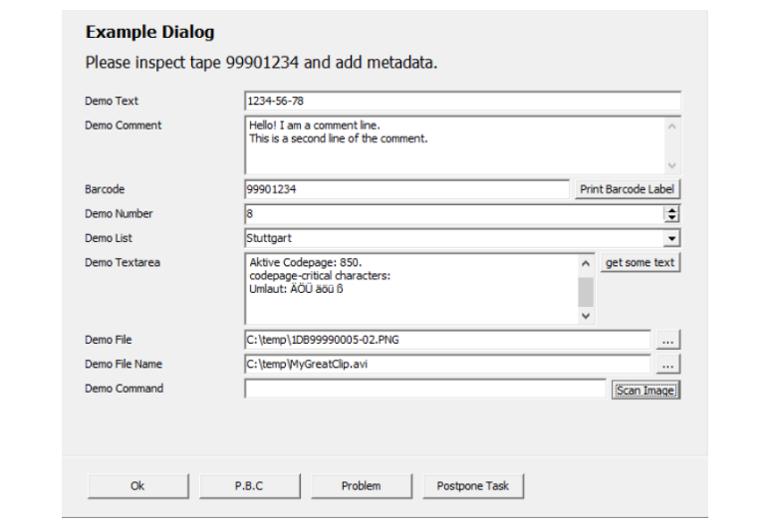Click into the Barcode field
Image resolution: width=774 pixels, height=532 pixels.
pyautogui.click(x=406, y=189)
